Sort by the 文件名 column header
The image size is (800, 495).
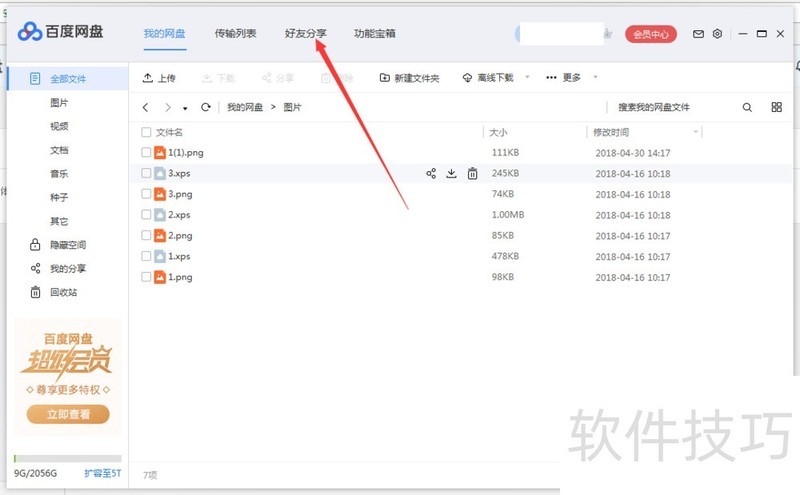169,132
